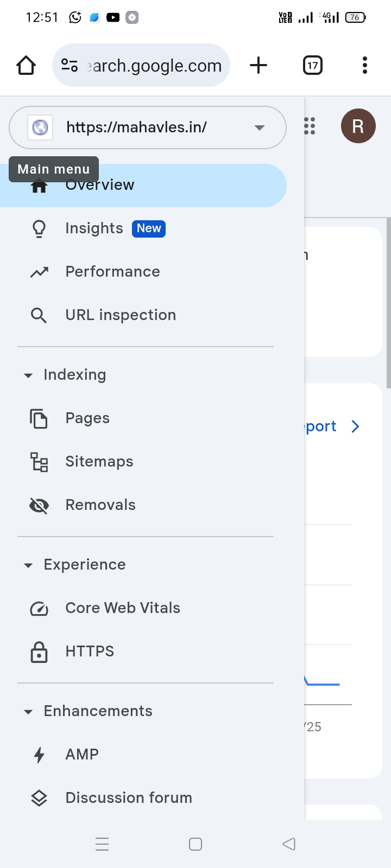Image resolution: width=391 pixels, height=868 pixels.
Task: Open the Insights lightbulb icon
Action: pos(39,228)
